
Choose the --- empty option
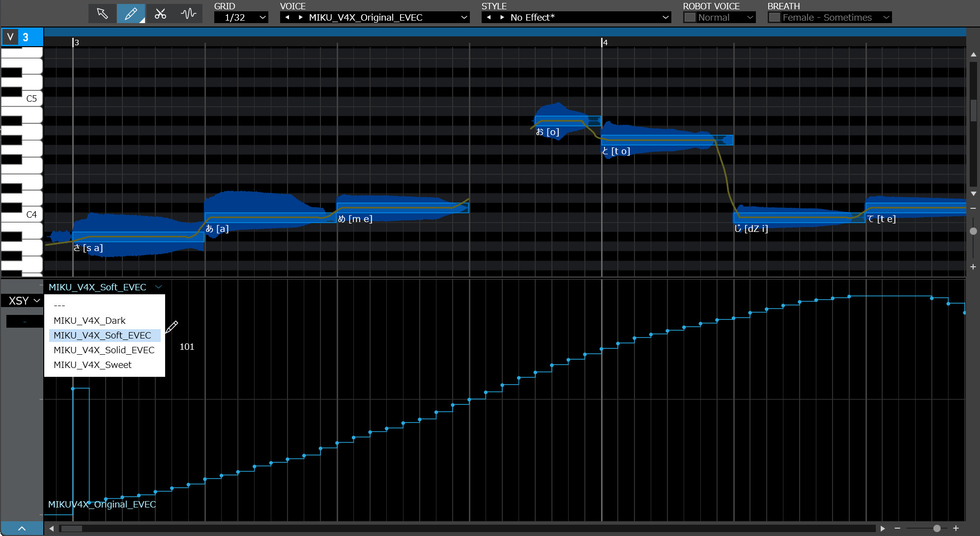click(x=105, y=306)
